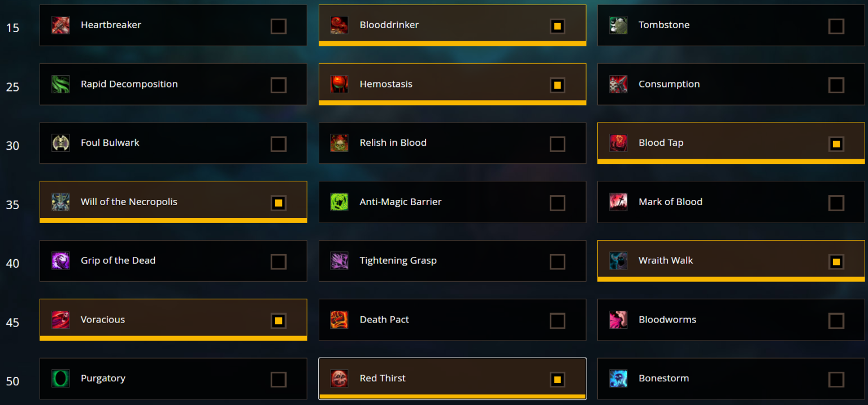Uncheck the Wraith Walk checkbox
The width and height of the screenshot is (868, 405).
pyautogui.click(x=836, y=262)
